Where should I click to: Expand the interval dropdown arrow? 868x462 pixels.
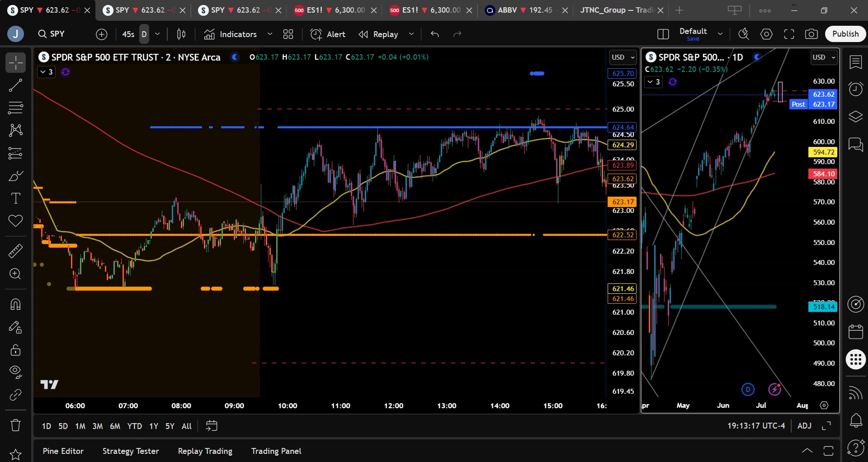coord(157,34)
